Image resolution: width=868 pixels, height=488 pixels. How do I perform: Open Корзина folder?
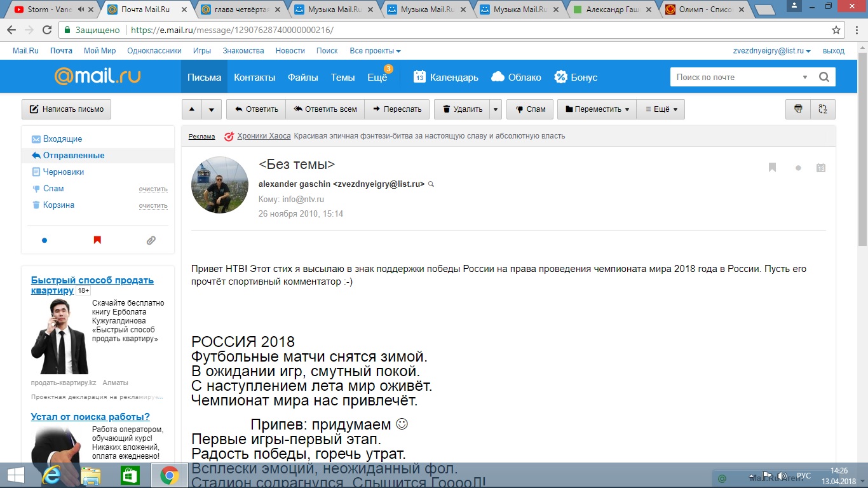point(58,205)
